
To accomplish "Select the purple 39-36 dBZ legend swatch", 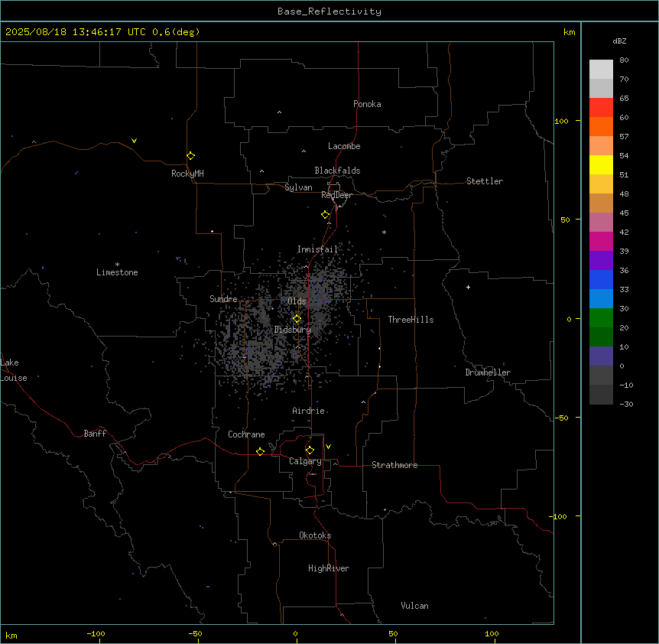I will [601, 261].
